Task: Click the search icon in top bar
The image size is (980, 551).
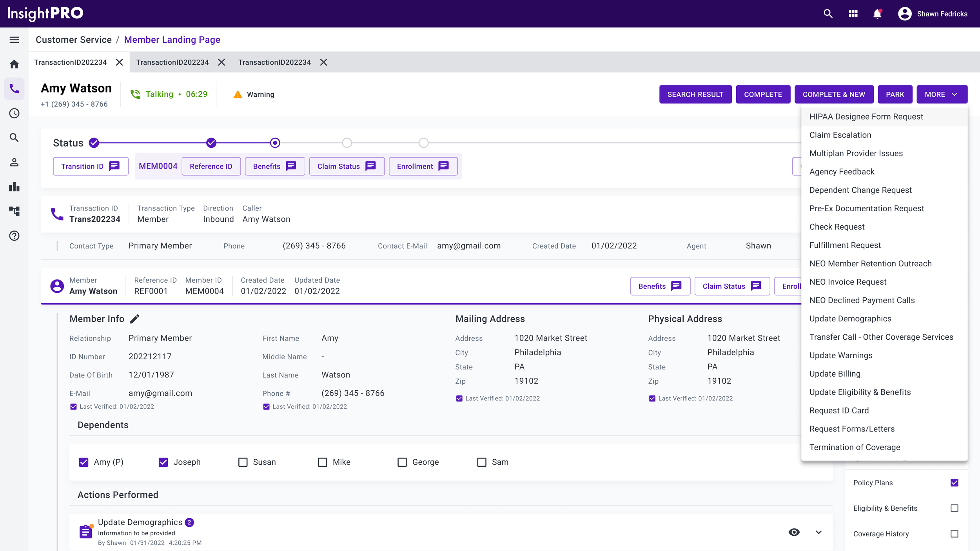Action: click(828, 14)
